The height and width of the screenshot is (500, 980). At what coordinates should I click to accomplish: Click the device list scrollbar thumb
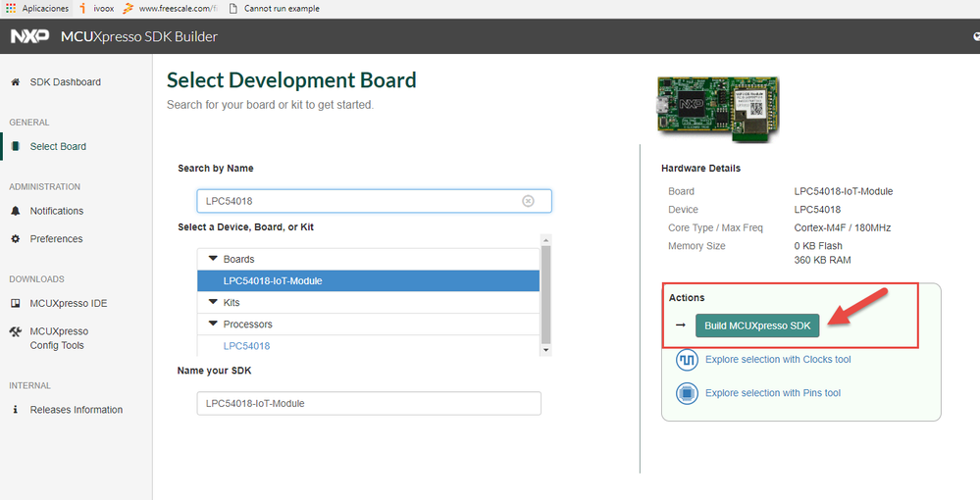point(546,294)
